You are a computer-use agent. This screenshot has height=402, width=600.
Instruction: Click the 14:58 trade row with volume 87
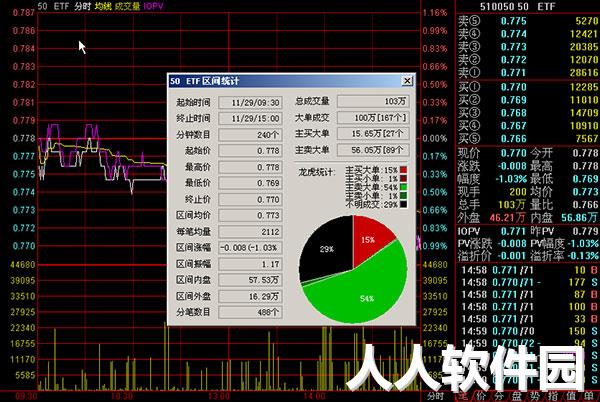click(529, 295)
